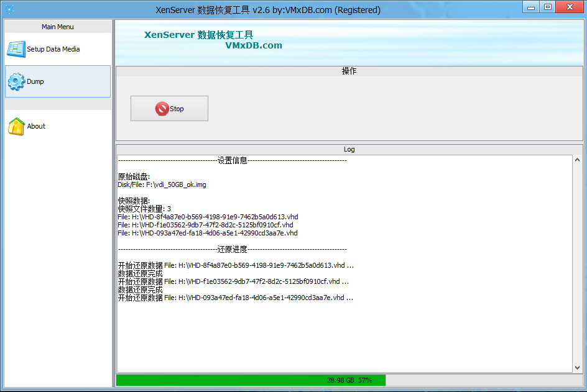587x392 pixels.
Task: Click the 快照数据: log line
Action: 134,201
